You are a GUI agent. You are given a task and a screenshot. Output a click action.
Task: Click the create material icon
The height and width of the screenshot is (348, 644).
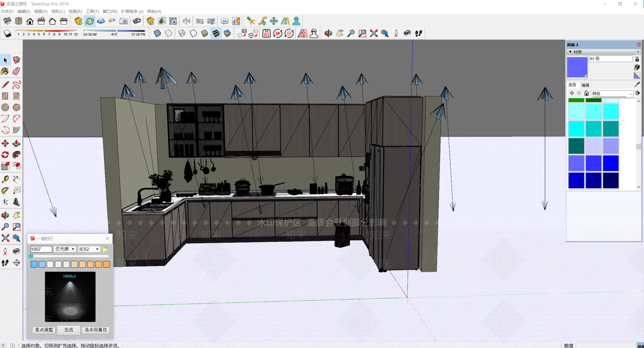(637, 67)
